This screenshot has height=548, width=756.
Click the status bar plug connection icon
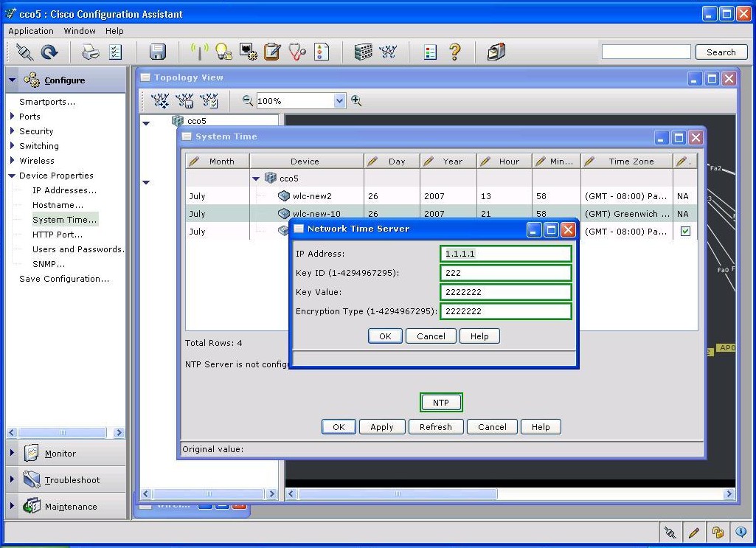tap(670, 532)
